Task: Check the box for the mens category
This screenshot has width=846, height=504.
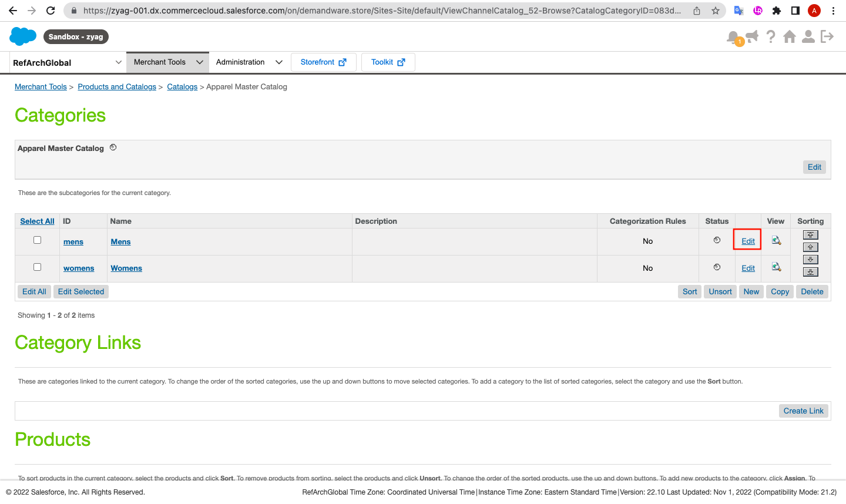Action: (x=38, y=240)
